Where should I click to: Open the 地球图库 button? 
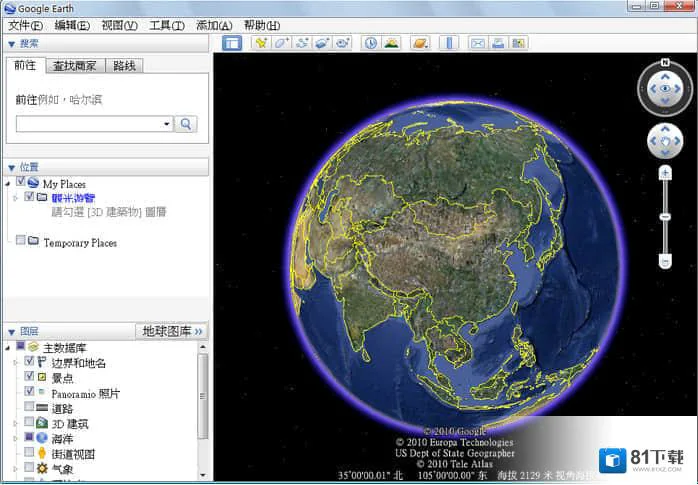[171, 331]
